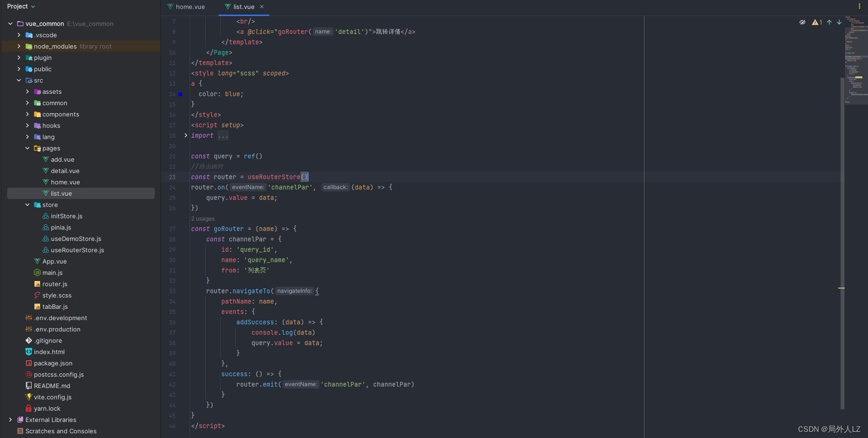Open README.md file icon
Screen dimensions: 868x438
pyautogui.click(x=29, y=386)
